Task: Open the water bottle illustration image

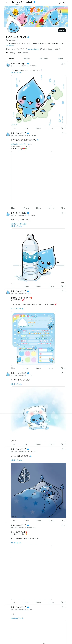Action: coord(39,256)
